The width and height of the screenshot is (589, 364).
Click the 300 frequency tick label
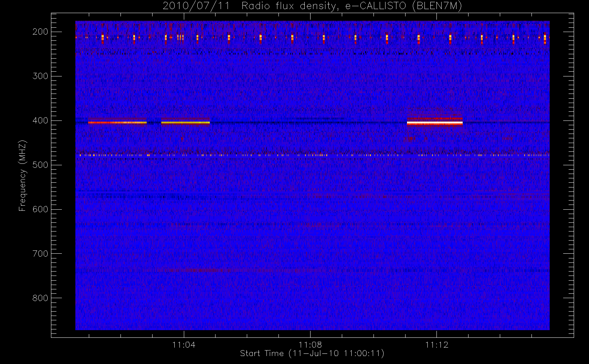click(x=40, y=76)
